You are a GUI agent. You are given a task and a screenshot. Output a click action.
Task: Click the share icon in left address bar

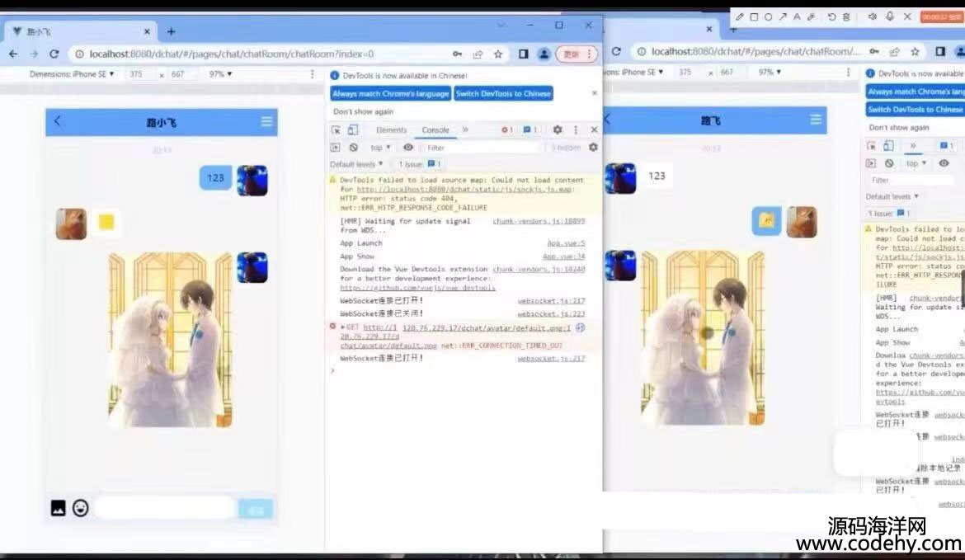pyautogui.click(x=478, y=54)
